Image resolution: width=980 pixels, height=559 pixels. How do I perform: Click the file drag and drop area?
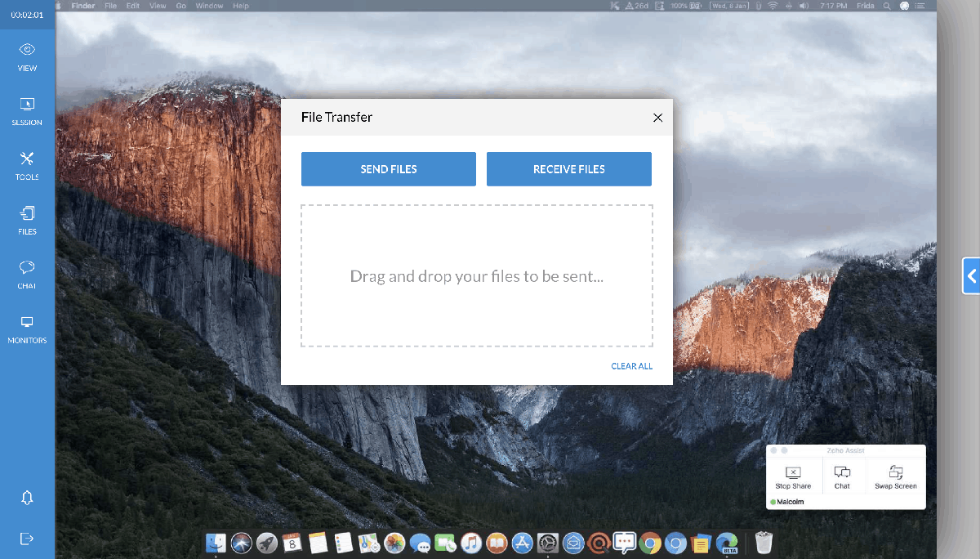pos(476,276)
